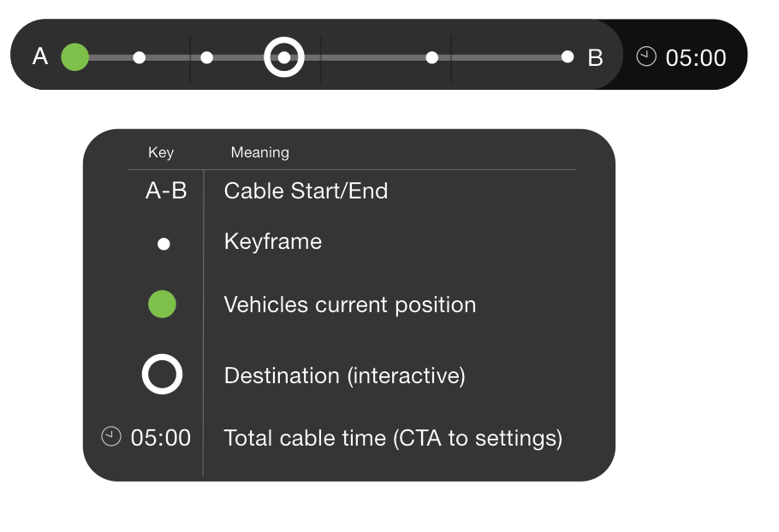Select the last keyframe dot beside B

568,57
